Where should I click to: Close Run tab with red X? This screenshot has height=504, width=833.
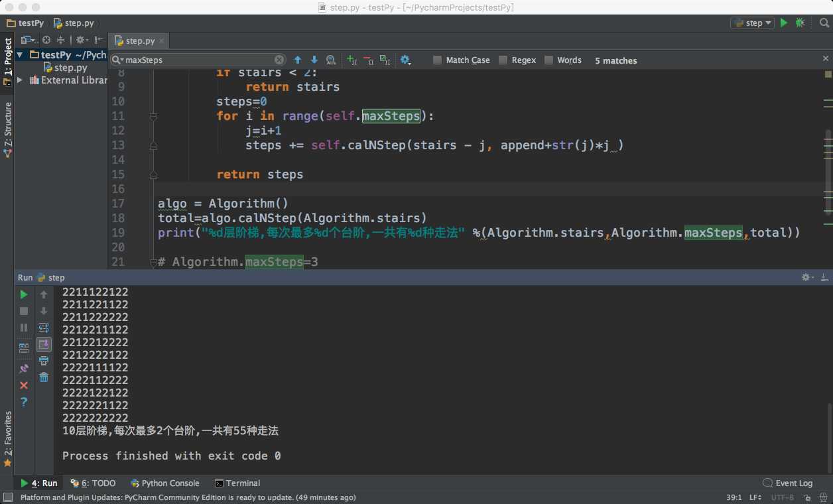tap(24, 385)
